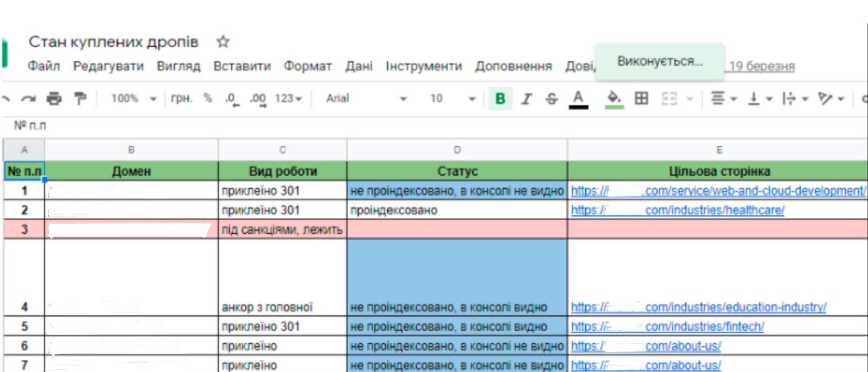Open the Інструменти menu

tap(424, 66)
